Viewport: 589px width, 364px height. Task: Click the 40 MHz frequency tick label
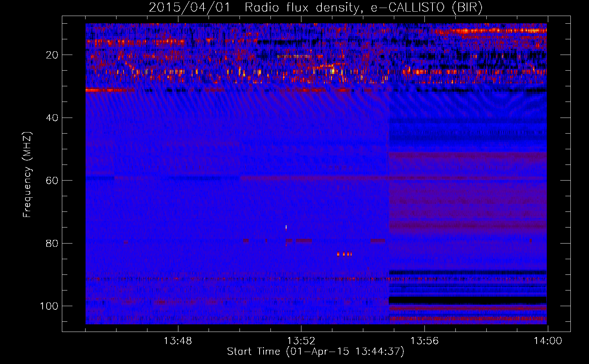coord(52,118)
